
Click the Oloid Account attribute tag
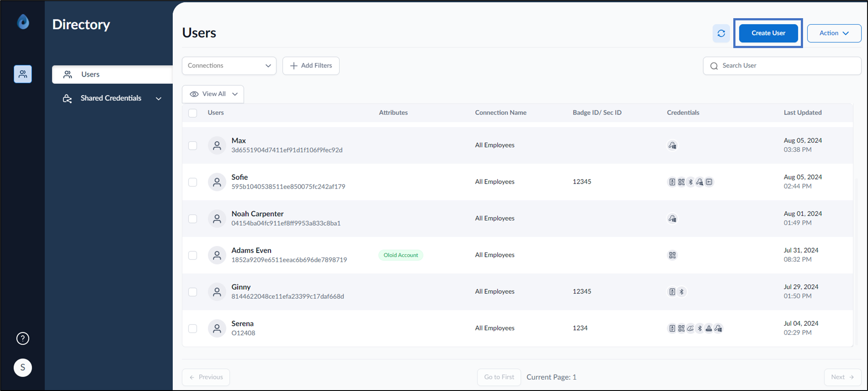tap(401, 255)
